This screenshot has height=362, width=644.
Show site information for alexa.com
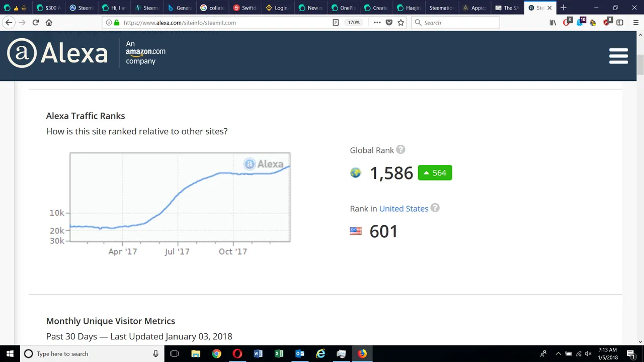coord(109,23)
